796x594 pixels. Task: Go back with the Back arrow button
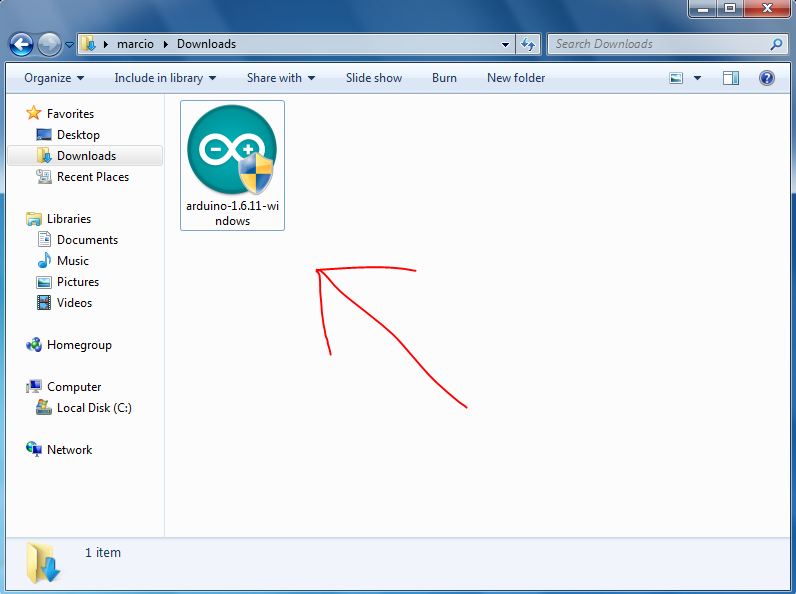[21, 45]
